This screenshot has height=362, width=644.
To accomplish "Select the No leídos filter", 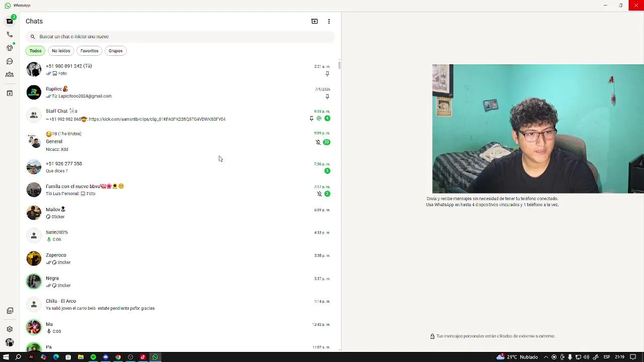I will [x=61, y=51].
